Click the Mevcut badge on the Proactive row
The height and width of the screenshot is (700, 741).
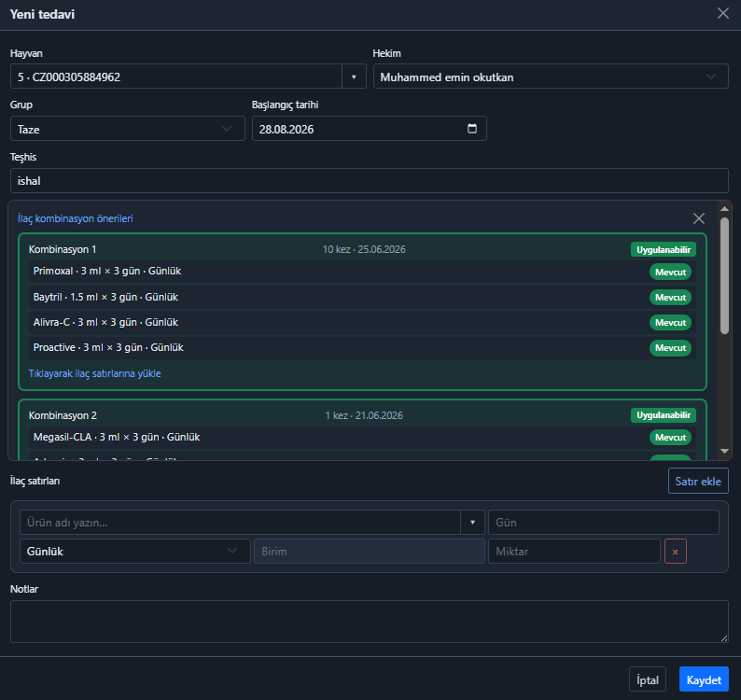[670, 348]
